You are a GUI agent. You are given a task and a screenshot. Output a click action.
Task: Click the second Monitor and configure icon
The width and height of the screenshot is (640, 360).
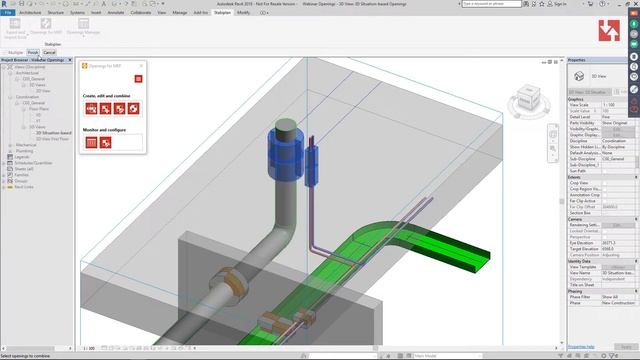pyautogui.click(x=105, y=142)
